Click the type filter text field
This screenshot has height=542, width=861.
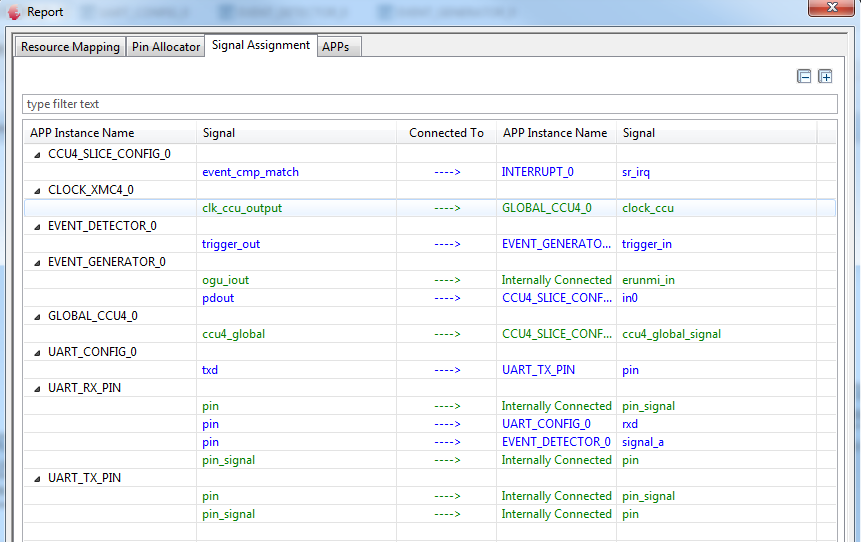pos(430,104)
